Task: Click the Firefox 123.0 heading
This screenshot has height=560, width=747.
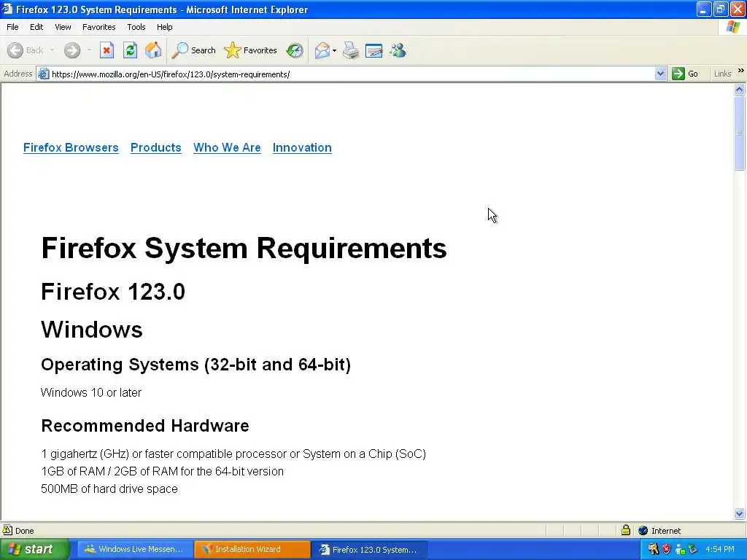Action: tap(113, 292)
